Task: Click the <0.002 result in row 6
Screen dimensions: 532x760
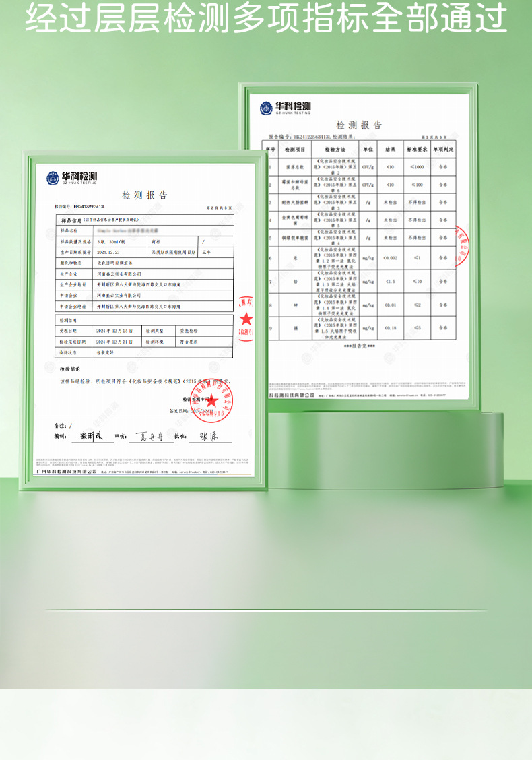Action: tap(391, 258)
